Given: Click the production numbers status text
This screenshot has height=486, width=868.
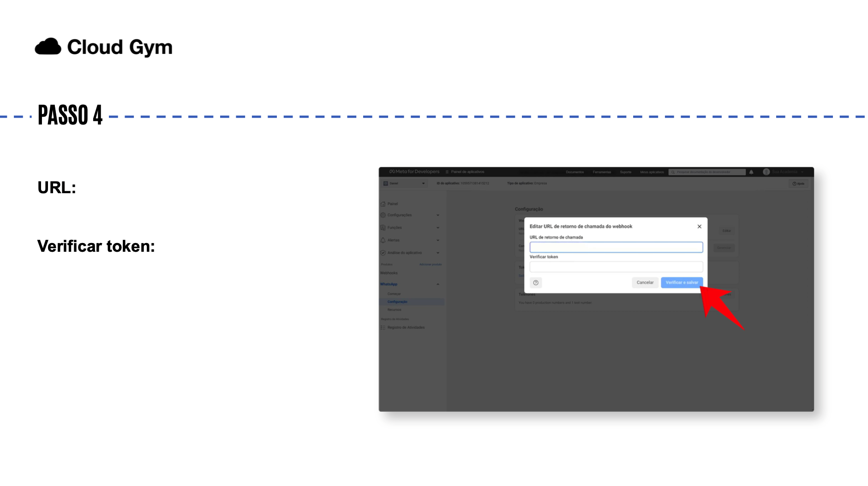Looking at the screenshot, I should tap(555, 303).
